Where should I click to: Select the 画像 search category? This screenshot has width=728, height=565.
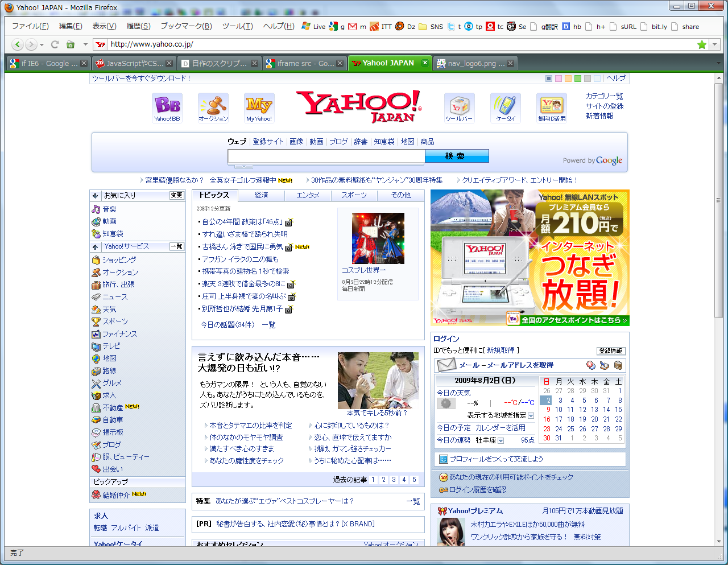[296, 142]
